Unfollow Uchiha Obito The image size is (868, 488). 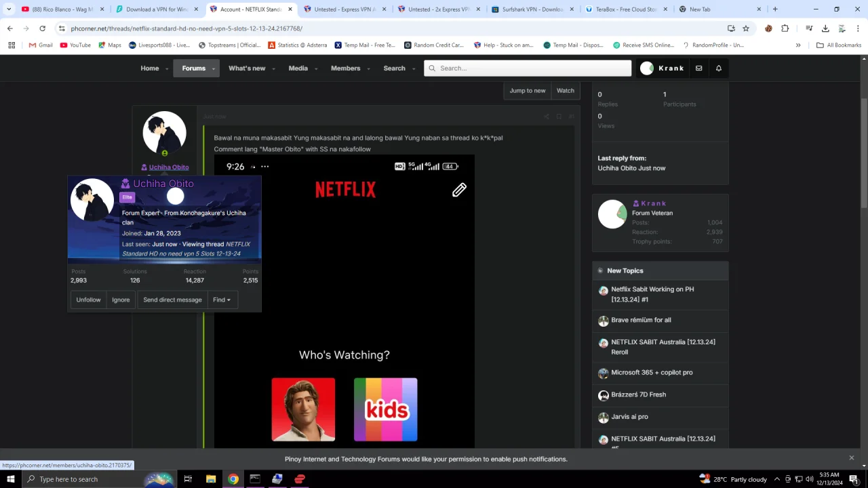pyautogui.click(x=88, y=300)
